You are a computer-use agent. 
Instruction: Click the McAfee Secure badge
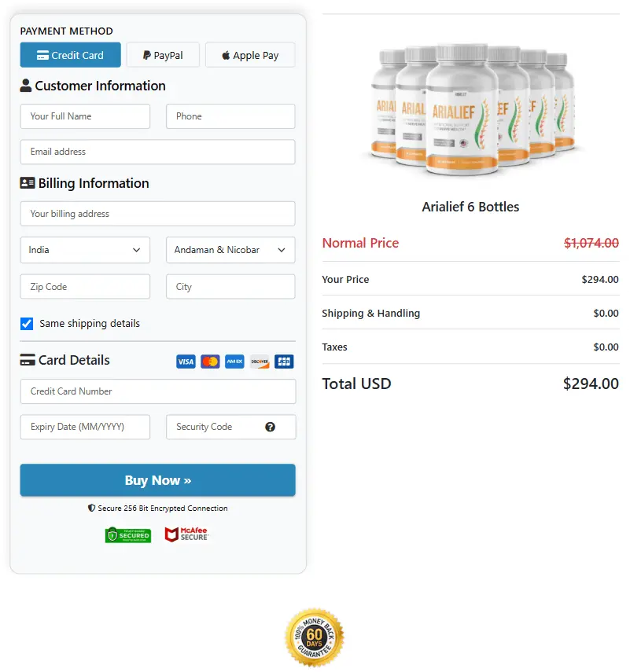click(186, 534)
